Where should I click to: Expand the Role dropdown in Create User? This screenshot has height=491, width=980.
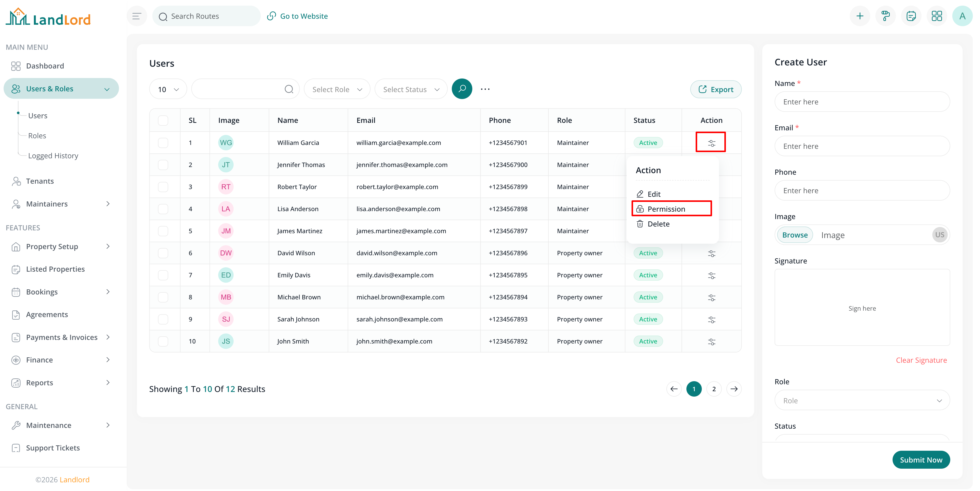(x=862, y=400)
